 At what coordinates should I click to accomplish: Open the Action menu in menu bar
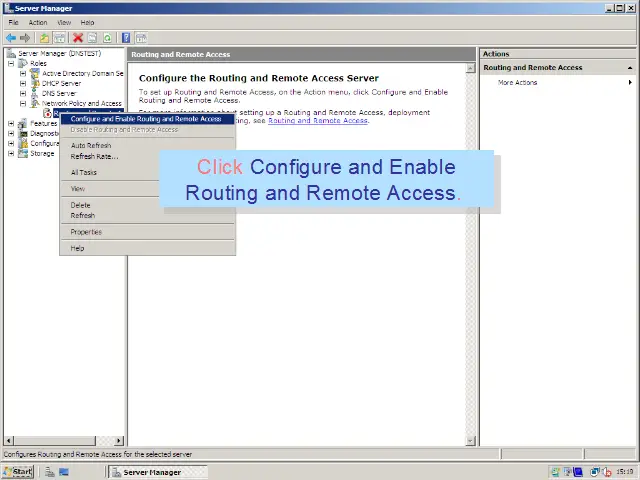[38, 22]
